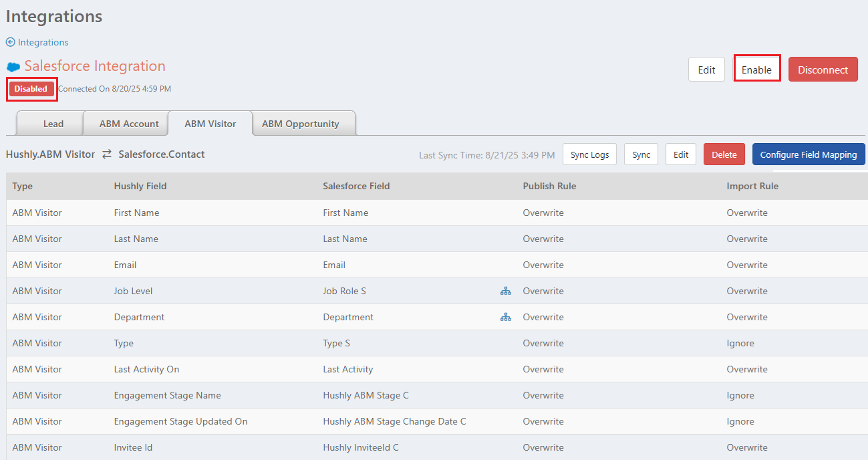
Task: Click Department in the Salesforce Field column
Action: pos(348,317)
